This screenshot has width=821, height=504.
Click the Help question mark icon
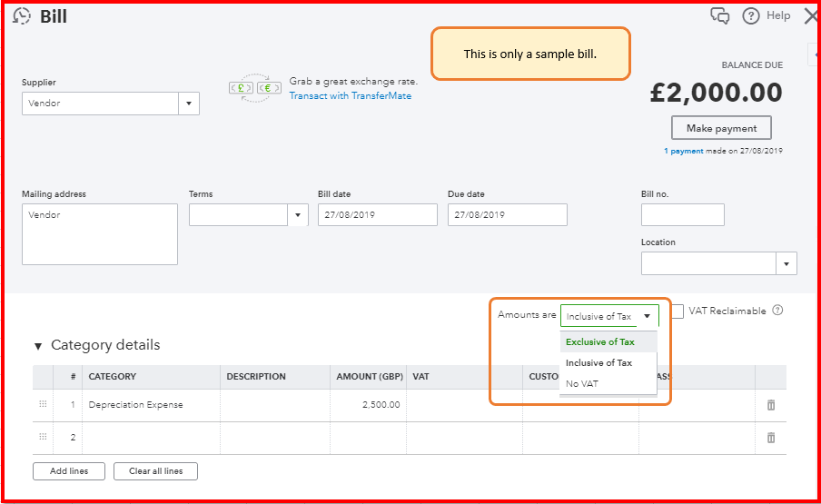point(751,15)
